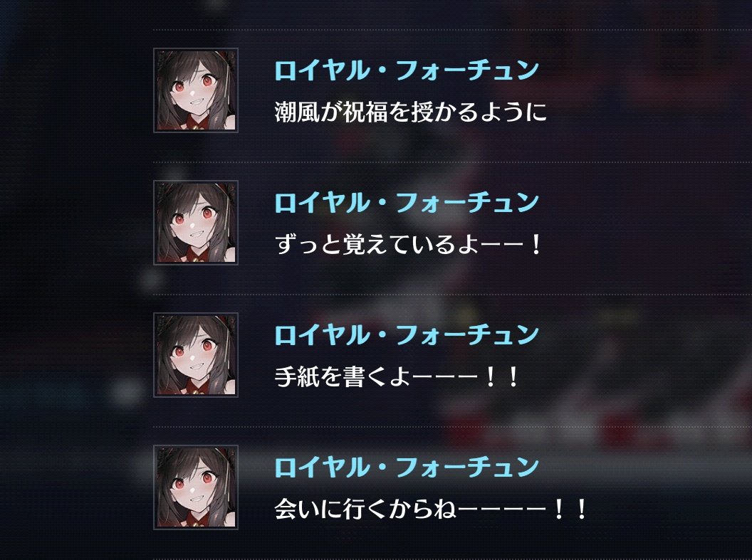
Task: Click exclamation marks ending the 手紙を書く line
Action: click(x=501, y=378)
